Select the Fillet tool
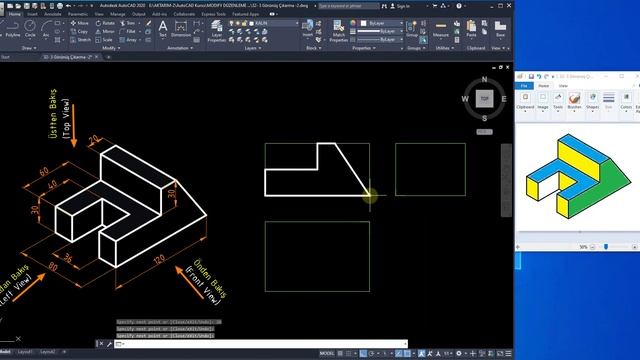The width and height of the screenshot is (640, 360). [128, 31]
